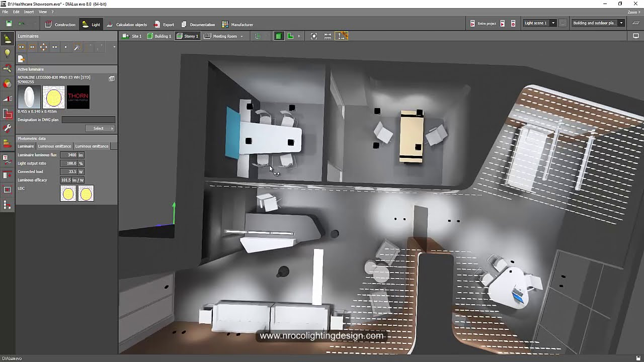Select Storey 1 view tab
Image resolution: width=644 pixels, height=362 pixels.
(x=187, y=36)
